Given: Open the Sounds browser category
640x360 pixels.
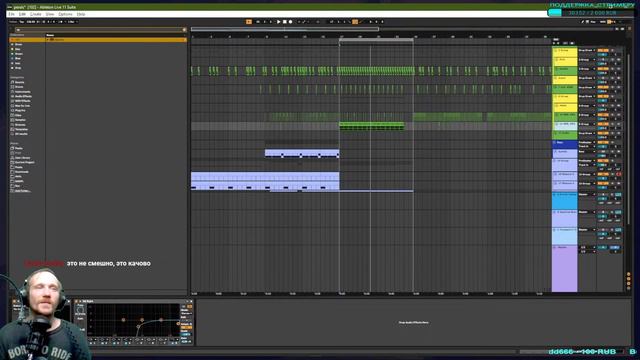Looking at the screenshot, I should tap(20, 82).
